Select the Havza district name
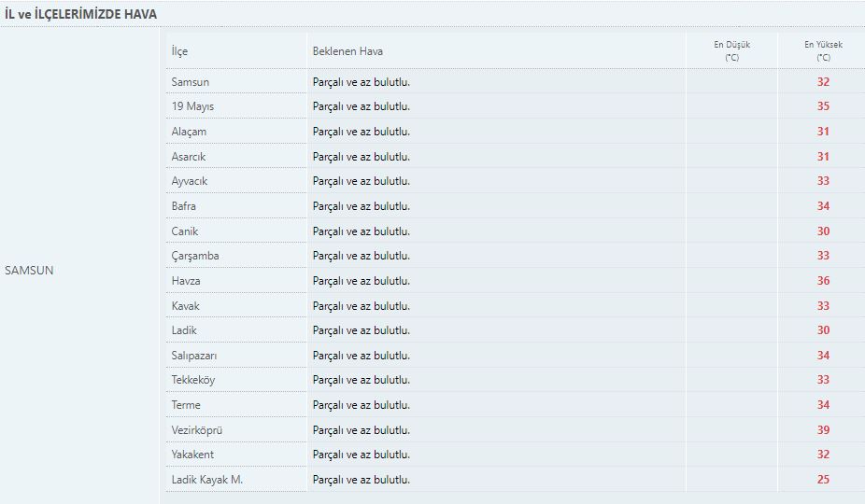The width and height of the screenshot is (865, 504). tap(186, 281)
